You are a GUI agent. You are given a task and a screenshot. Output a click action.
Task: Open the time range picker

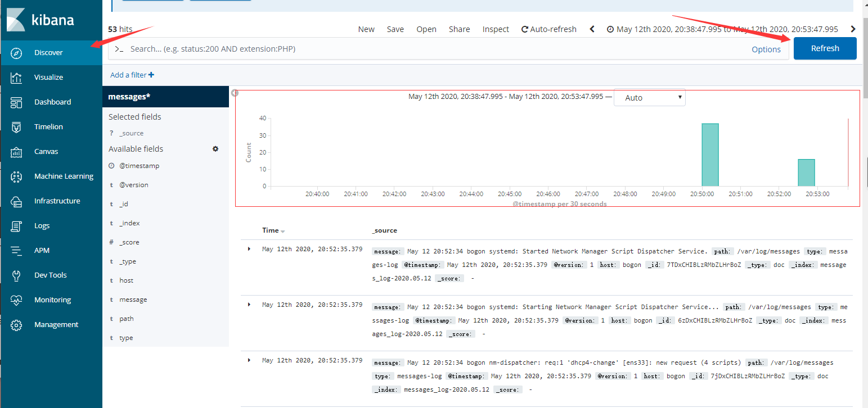pos(722,29)
